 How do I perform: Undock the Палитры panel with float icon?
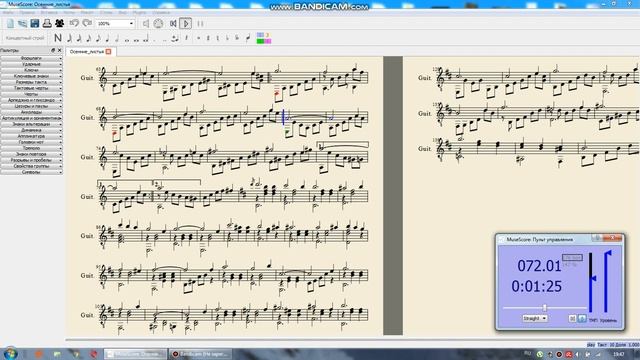point(53,50)
